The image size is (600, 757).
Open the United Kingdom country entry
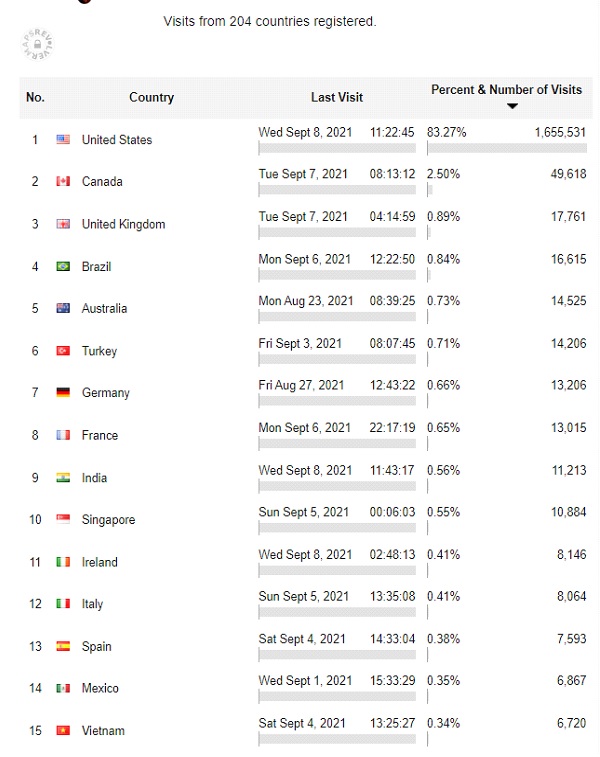click(x=123, y=224)
